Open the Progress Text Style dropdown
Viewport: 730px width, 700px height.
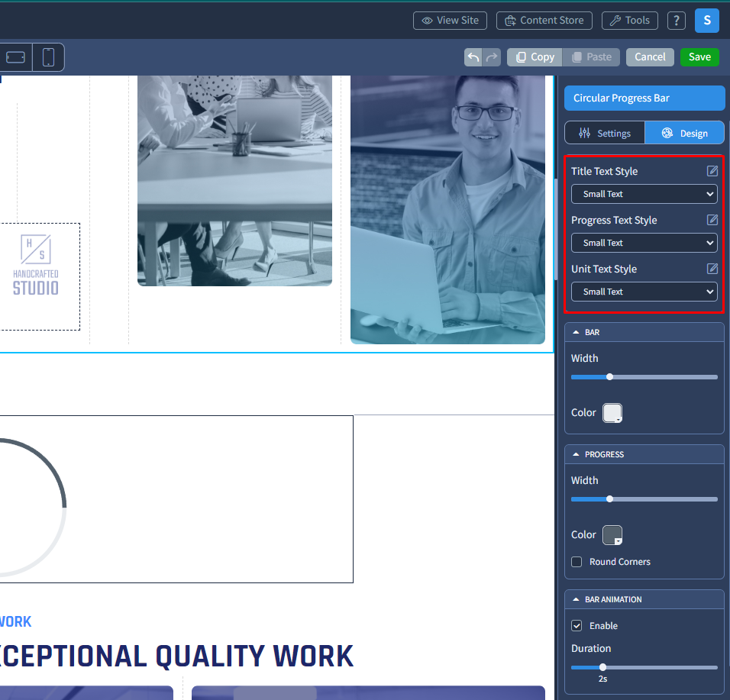pos(644,243)
